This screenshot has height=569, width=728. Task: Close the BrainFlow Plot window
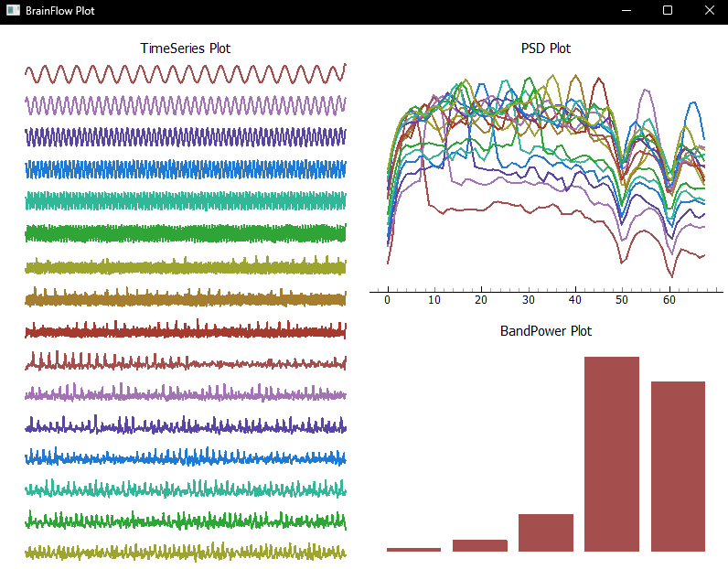coord(709,10)
